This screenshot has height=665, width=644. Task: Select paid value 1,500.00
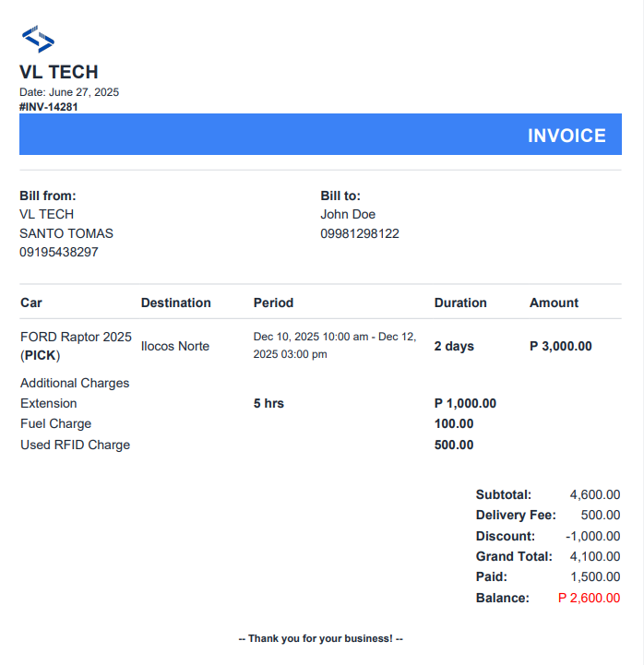pos(595,576)
